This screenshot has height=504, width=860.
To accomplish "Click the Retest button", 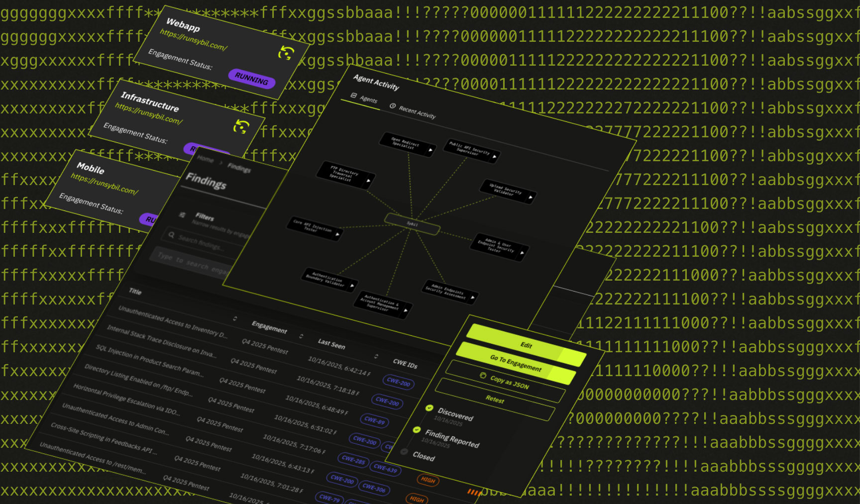I will [495, 399].
